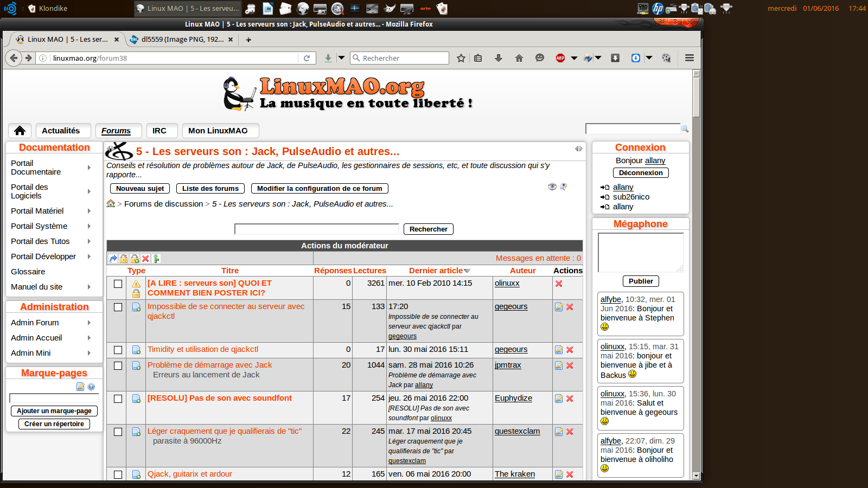Tick the checkbox for 'Timidity et utilisation' topic

tap(118, 350)
